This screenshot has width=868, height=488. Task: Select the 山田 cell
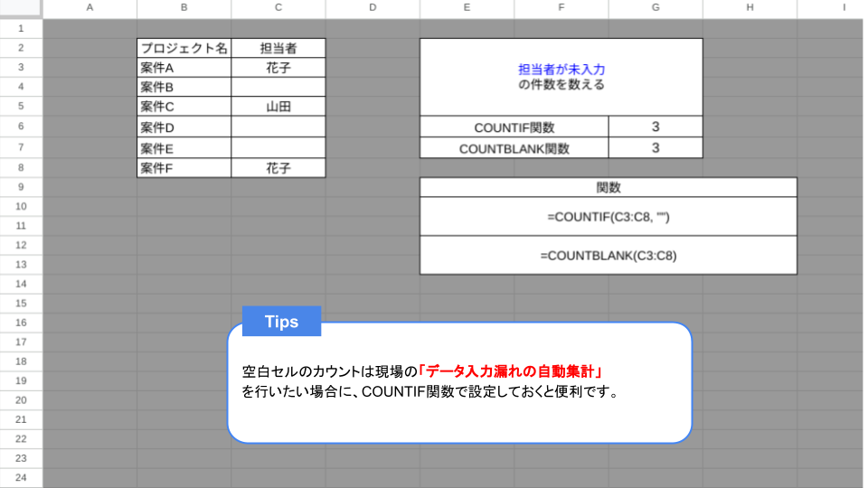(278, 107)
